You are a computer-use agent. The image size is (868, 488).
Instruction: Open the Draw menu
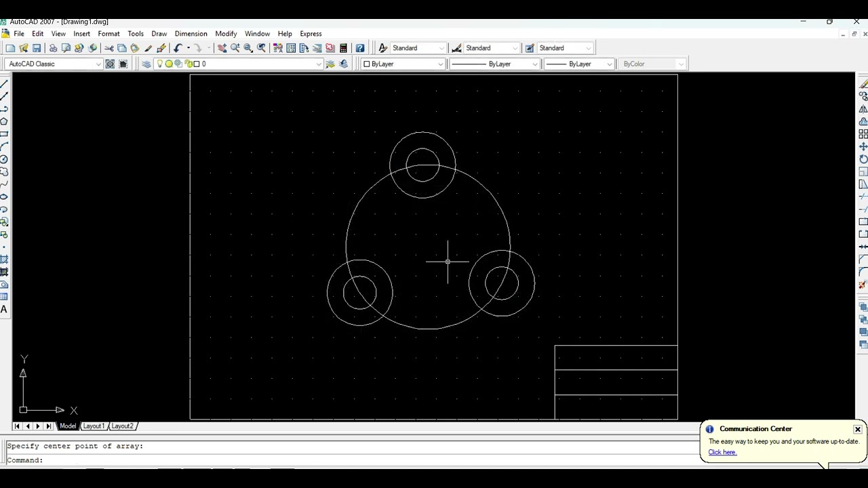click(159, 34)
